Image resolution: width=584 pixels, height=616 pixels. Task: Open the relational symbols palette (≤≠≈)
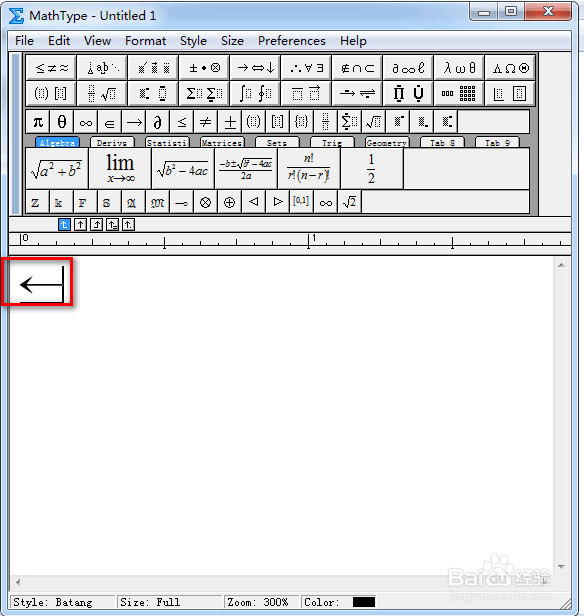(51, 68)
